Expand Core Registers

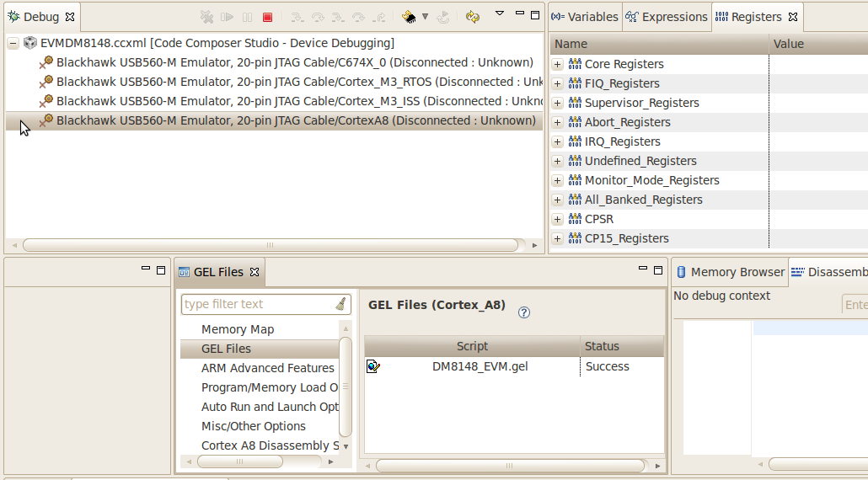(557, 64)
